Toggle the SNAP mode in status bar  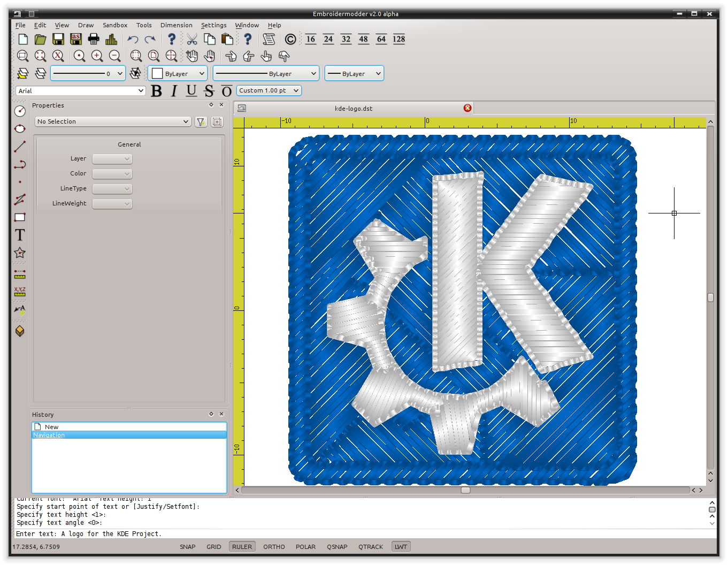coord(187,547)
